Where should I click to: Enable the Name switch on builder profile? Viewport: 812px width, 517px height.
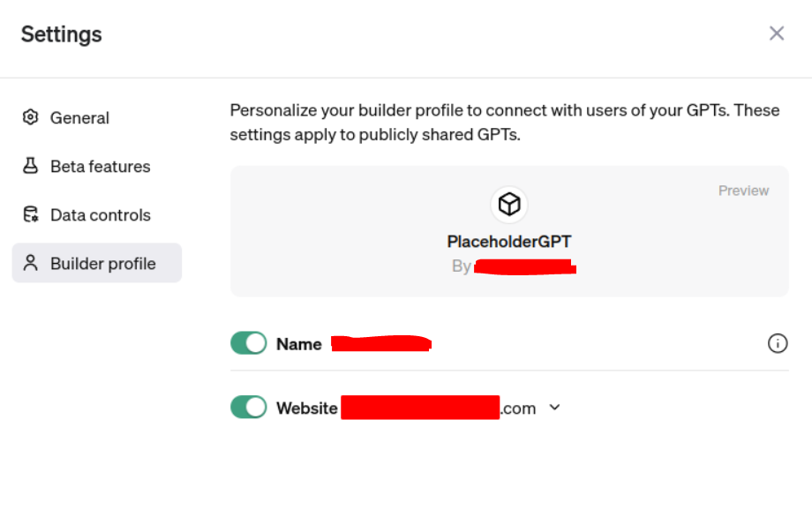248,343
